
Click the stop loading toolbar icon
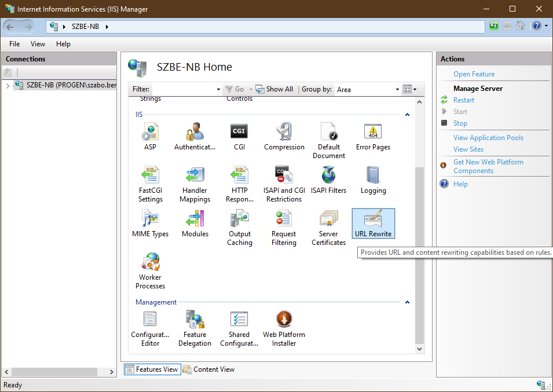coord(507,25)
